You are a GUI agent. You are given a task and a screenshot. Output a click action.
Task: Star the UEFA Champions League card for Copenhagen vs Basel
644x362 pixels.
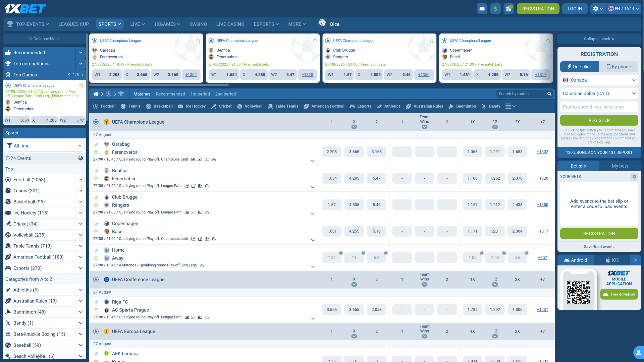(x=548, y=40)
